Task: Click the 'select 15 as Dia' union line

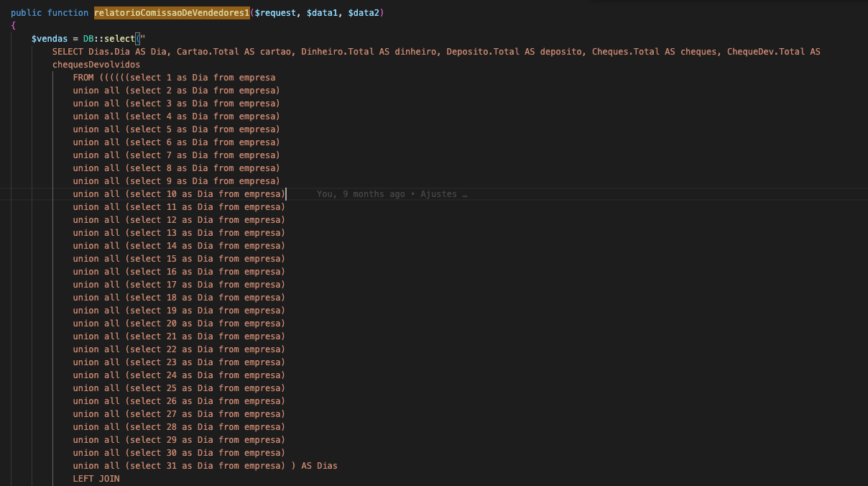Action: [x=178, y=259]
